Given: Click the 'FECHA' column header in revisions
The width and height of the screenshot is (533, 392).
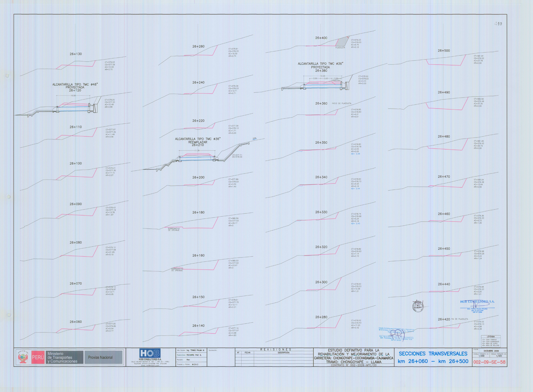Looking at the screenshot, I should [248, 353].
